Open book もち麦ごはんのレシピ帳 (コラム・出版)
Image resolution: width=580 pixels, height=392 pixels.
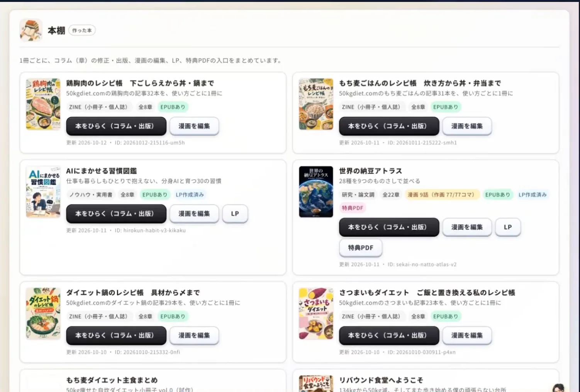tap(389, 126)
